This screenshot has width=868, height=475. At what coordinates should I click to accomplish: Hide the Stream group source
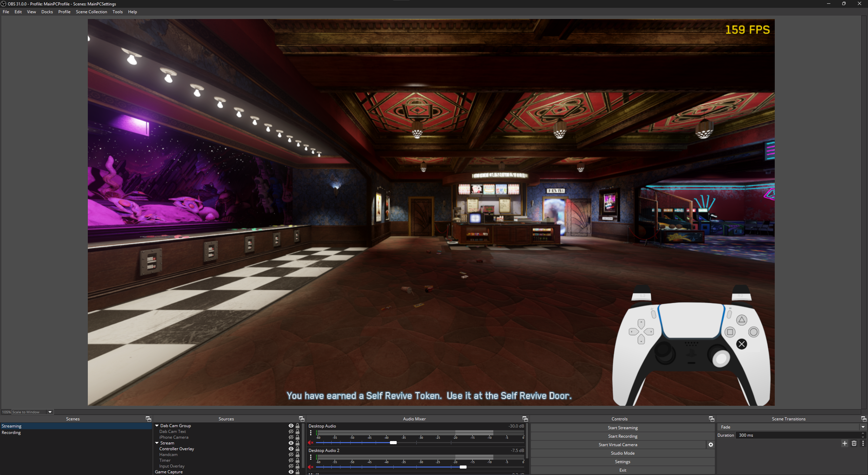pos(291,443)
